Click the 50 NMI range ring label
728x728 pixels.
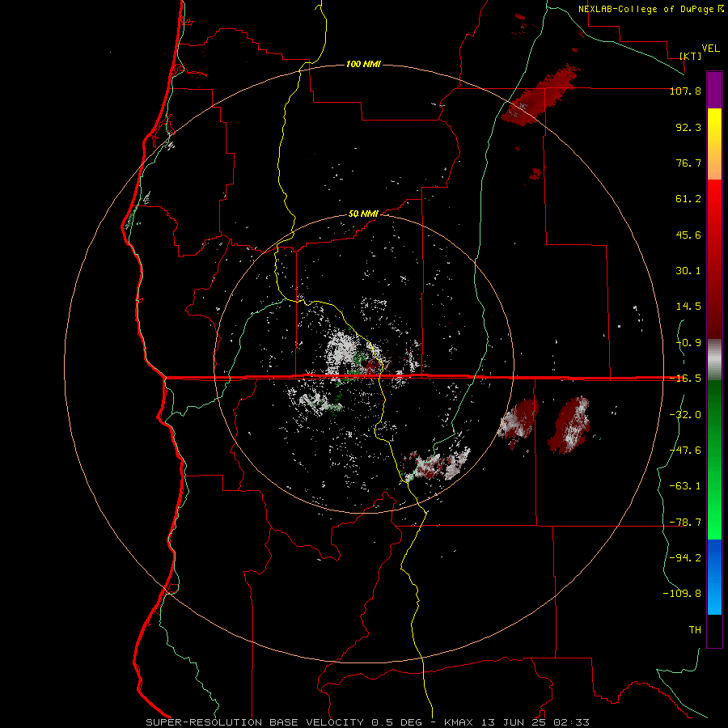(363, 214)
